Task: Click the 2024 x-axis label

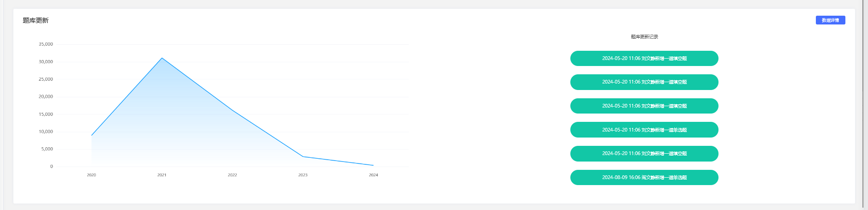Action: [x=373, y=175]
